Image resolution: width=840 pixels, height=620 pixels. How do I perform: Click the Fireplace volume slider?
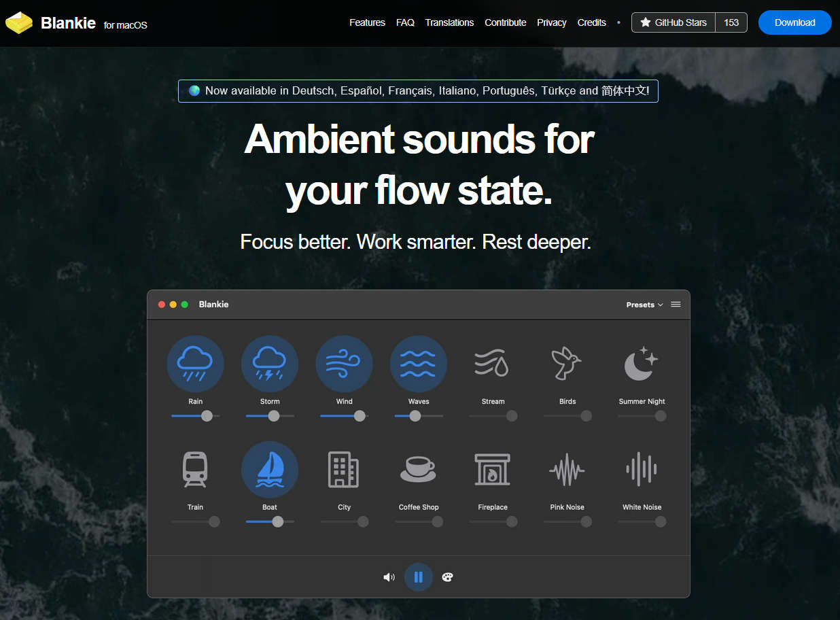point(493,522)
